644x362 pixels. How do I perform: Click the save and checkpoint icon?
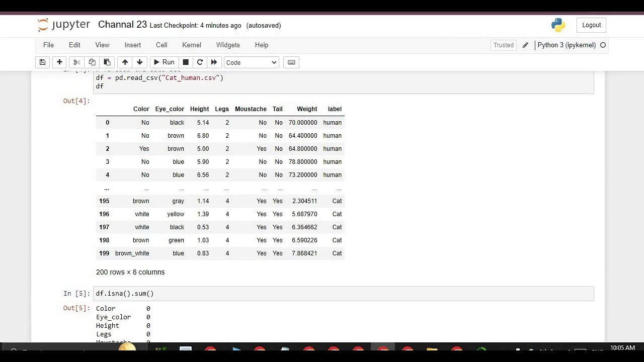click(x=43, y=62)
